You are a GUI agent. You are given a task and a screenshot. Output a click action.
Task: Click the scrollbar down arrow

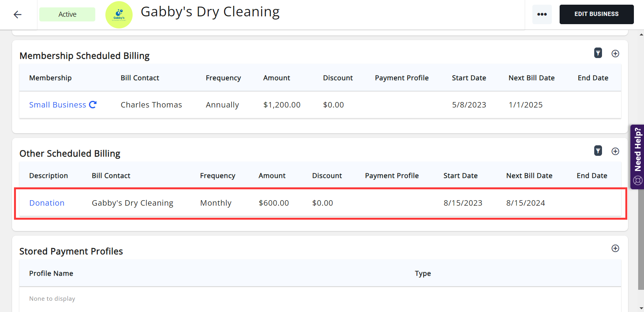point(641,308)
